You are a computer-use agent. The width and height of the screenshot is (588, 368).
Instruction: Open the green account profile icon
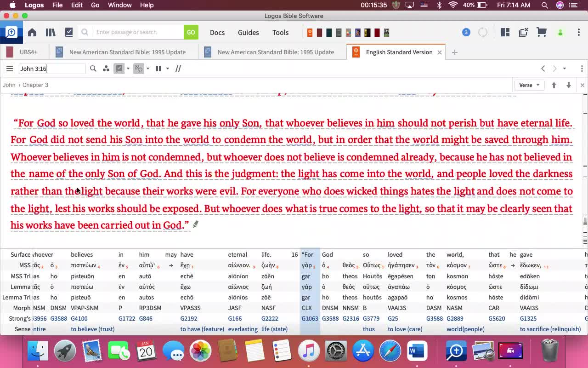point(560,33)
